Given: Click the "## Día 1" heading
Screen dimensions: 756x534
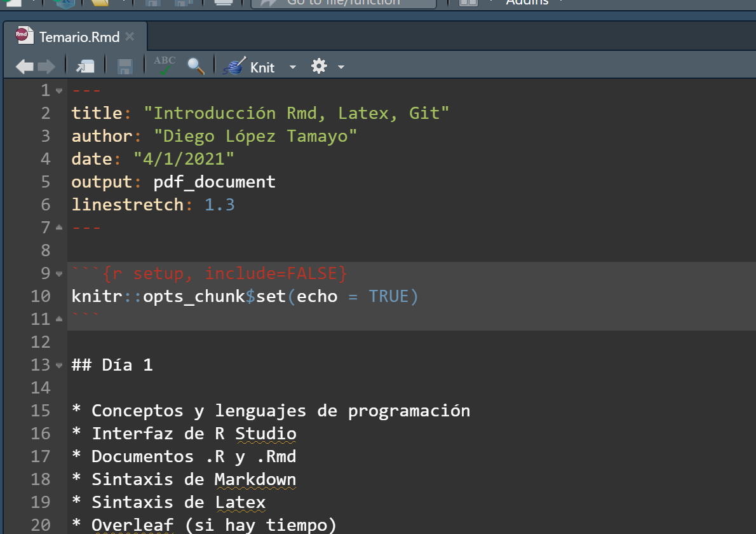Looking at the screenshot, I should click(112, 365).
